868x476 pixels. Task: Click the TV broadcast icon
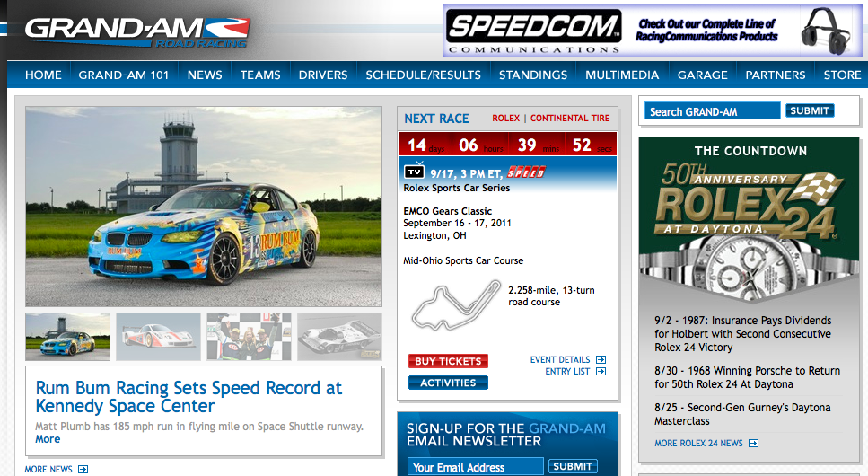(414, 172)
